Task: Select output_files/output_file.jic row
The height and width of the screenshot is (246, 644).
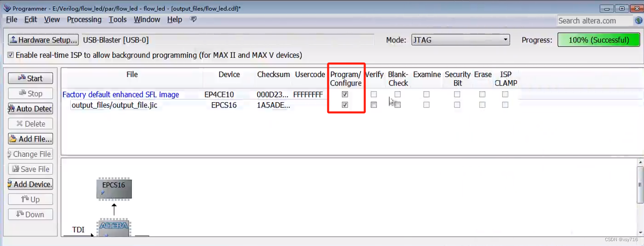Action: pos(114,105)
